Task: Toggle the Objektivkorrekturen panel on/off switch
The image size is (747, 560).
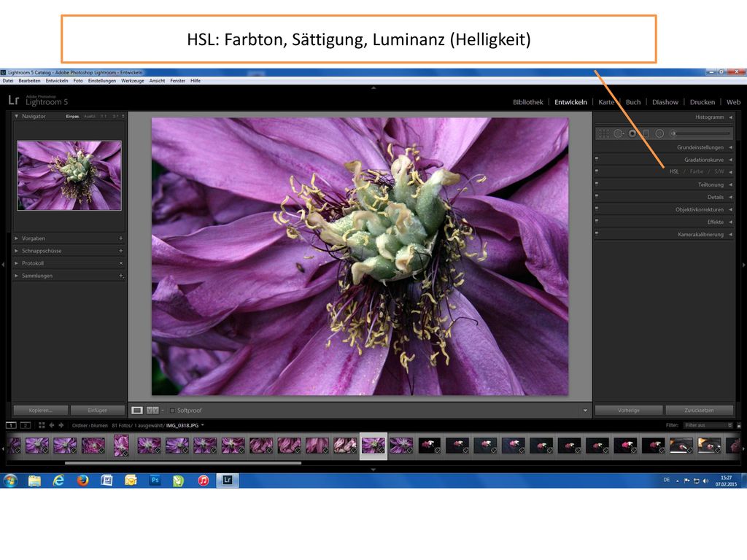Action: click(597, 209)
